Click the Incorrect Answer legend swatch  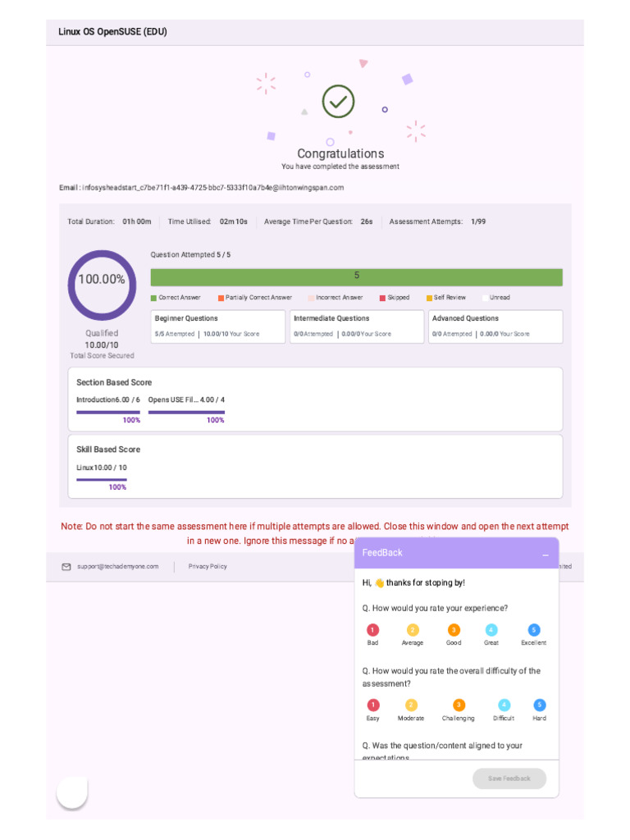tap(311, 298)
